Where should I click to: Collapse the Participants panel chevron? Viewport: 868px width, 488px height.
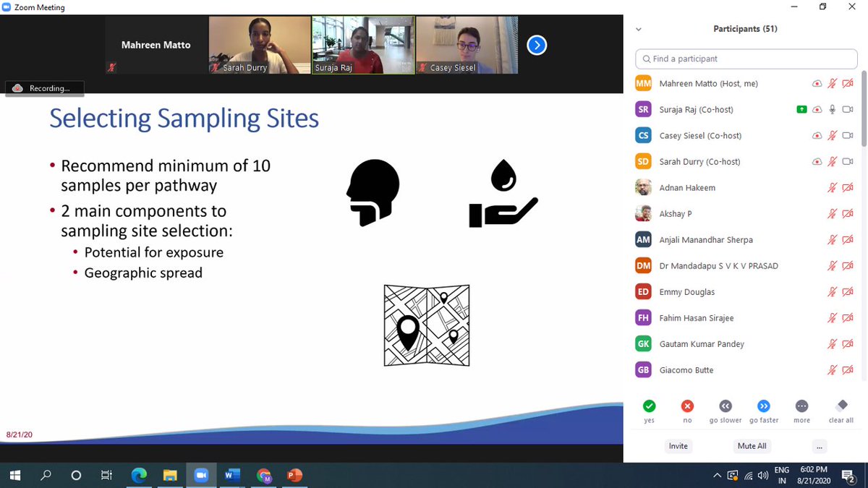coord(638,29)
